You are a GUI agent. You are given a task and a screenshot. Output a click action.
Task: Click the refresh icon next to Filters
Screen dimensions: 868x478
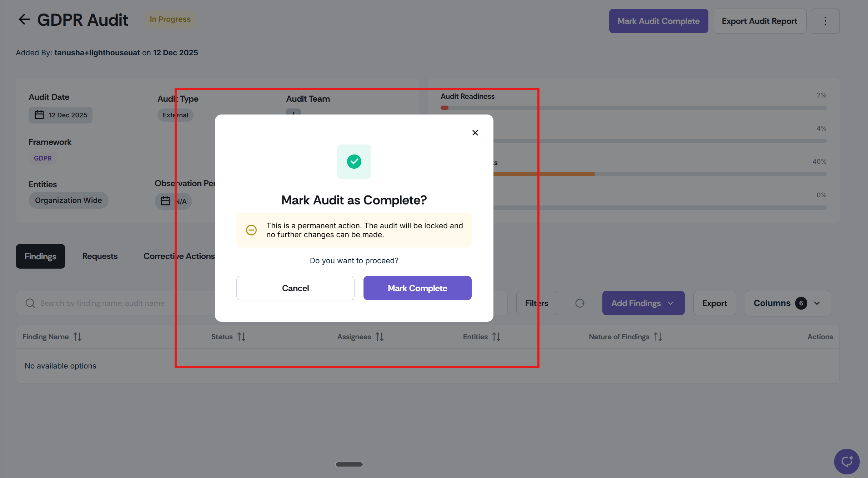(x=579, y=303)
